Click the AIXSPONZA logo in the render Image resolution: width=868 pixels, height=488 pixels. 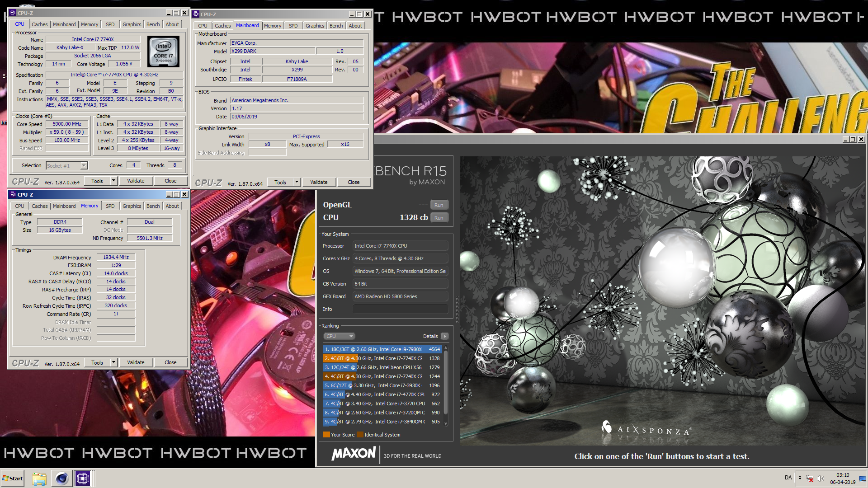pos(646,429)
